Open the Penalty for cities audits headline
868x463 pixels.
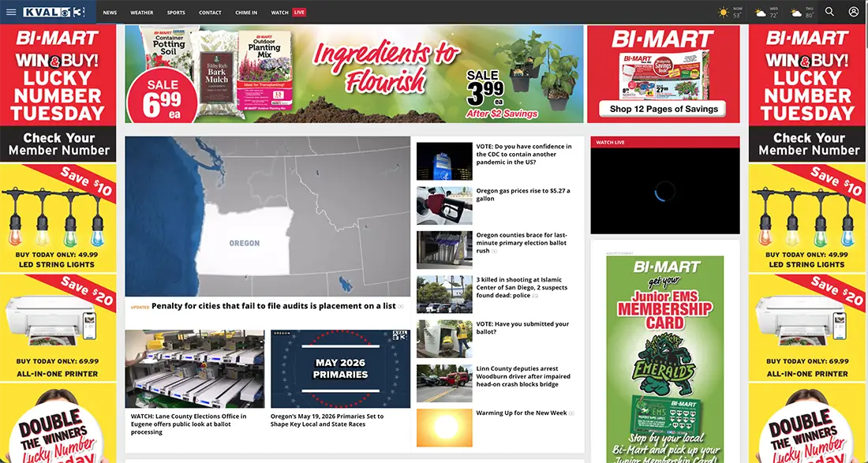coord(274,306)
